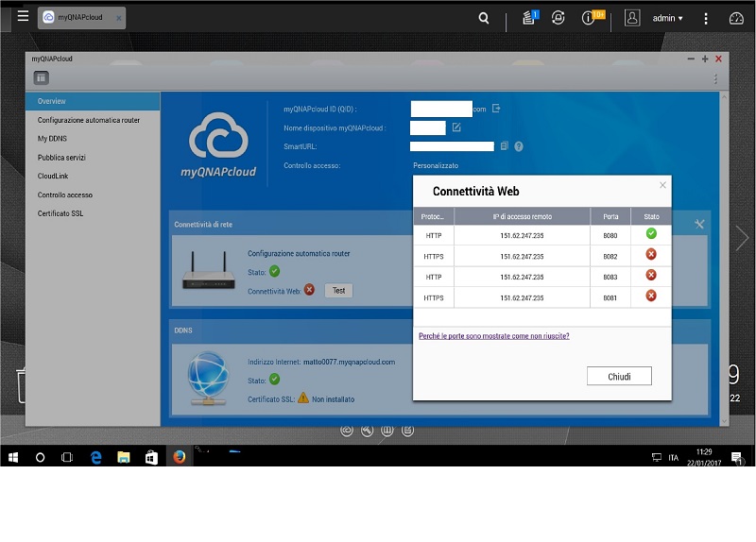Image resolution: width=756 pixels, height=542 pixels.
Task: Open the QTS main menu hamburger icon
Action: pos(23,16)
